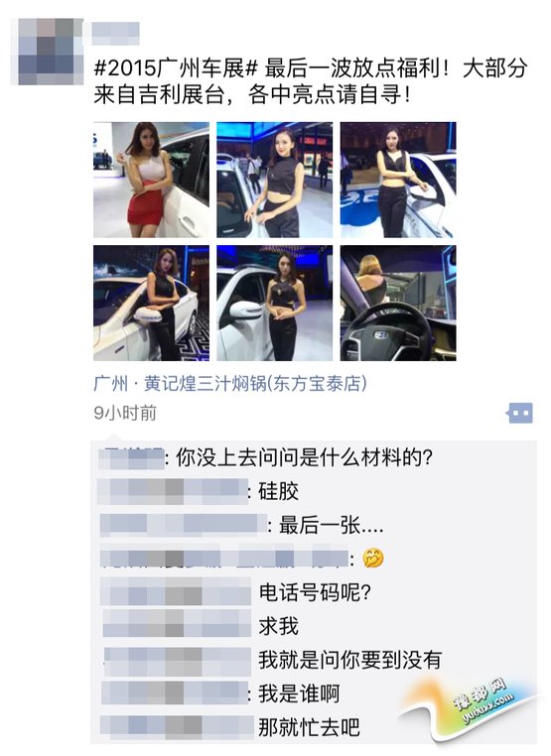Open the middle photo in bottom row
The image size is (551, 756).
coord(275,304)
